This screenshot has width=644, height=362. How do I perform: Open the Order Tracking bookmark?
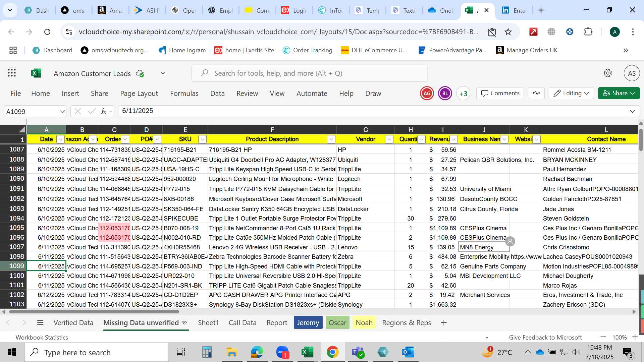(x=307, y=50)
